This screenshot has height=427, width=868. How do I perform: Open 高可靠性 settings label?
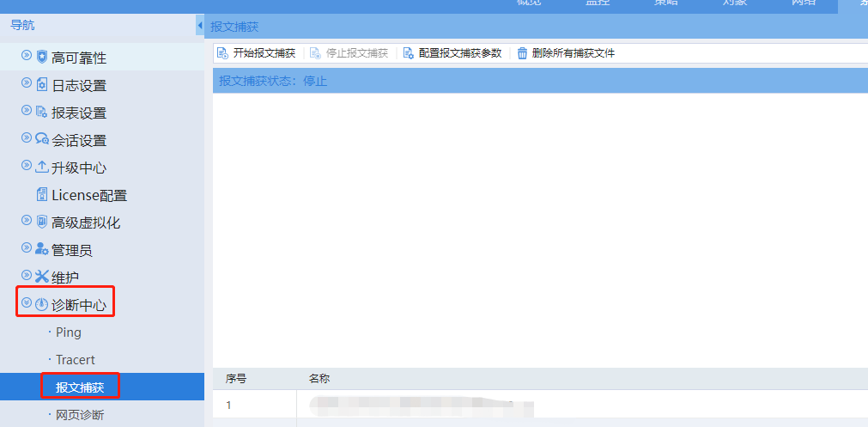tap(79, 58)
